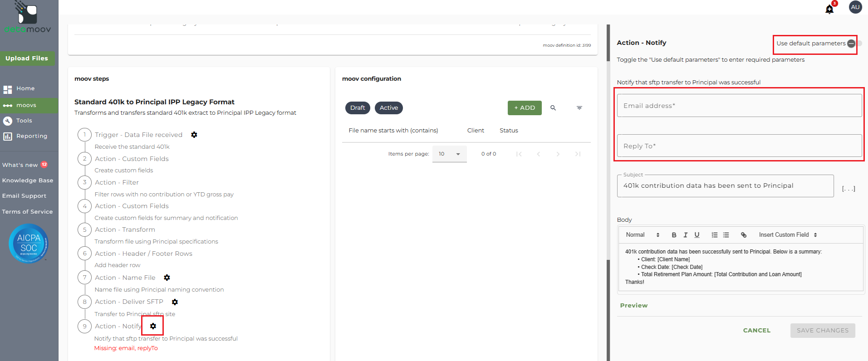Click into the Subject field

(725, 186)
